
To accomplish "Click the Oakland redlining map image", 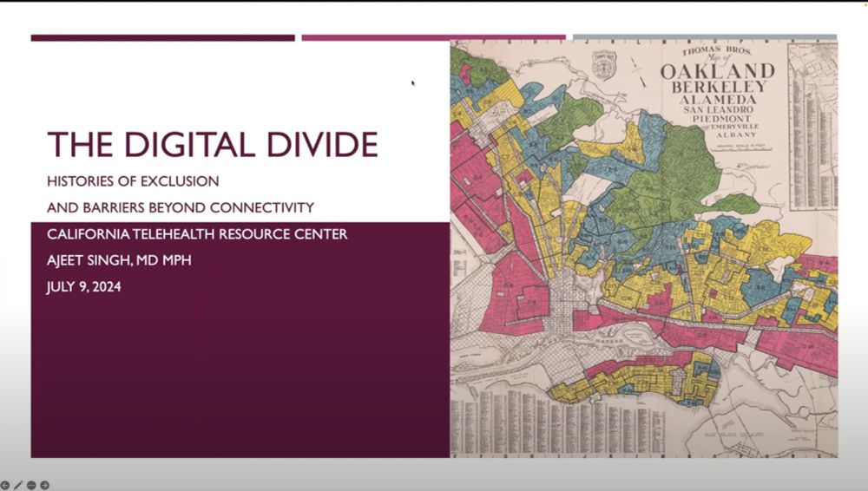I will [644, 249].
